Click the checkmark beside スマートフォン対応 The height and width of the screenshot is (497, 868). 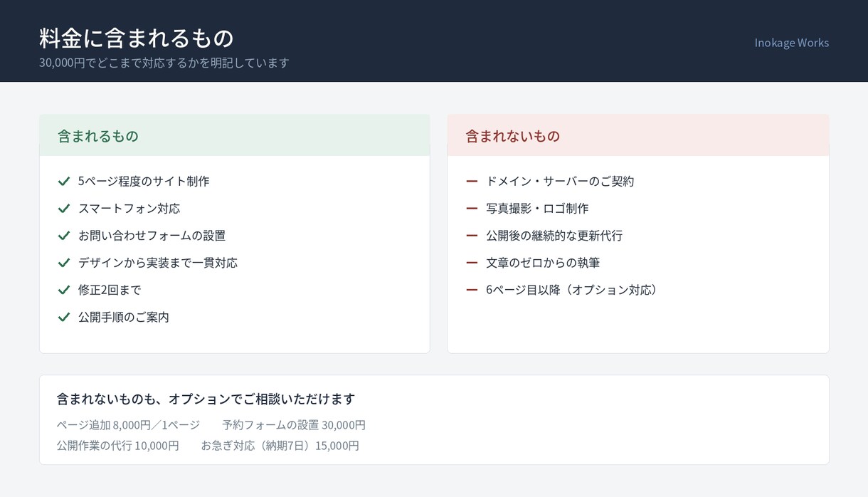(x=64, y=208)
